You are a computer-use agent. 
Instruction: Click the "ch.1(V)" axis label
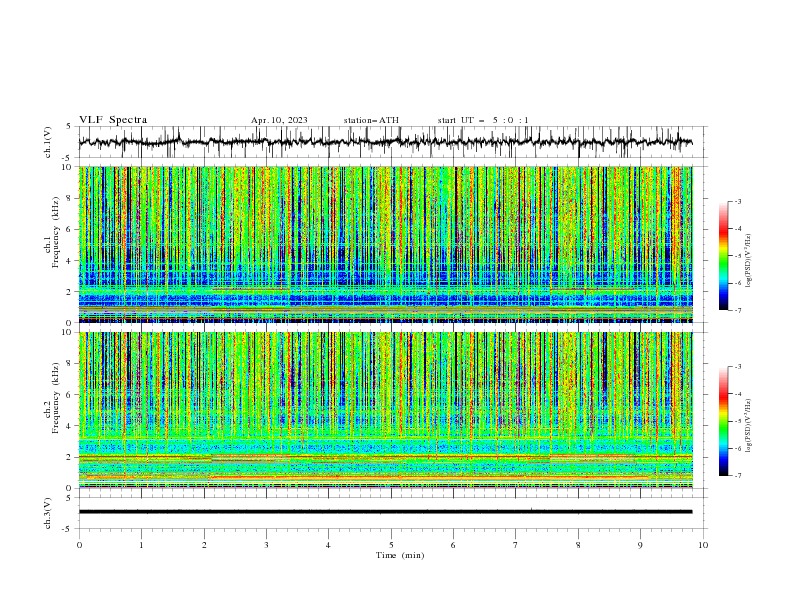pos(48,142)
